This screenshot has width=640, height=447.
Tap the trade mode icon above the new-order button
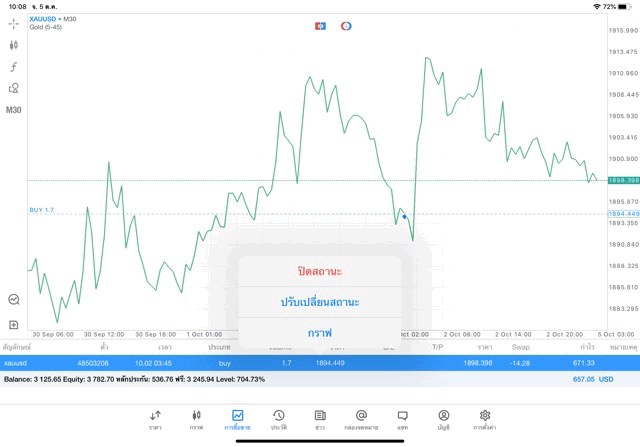pos(14,299)
